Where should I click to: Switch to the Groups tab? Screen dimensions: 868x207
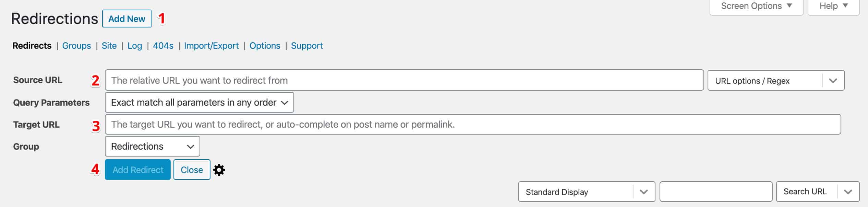pyautogui.click(x=76, y=46)
